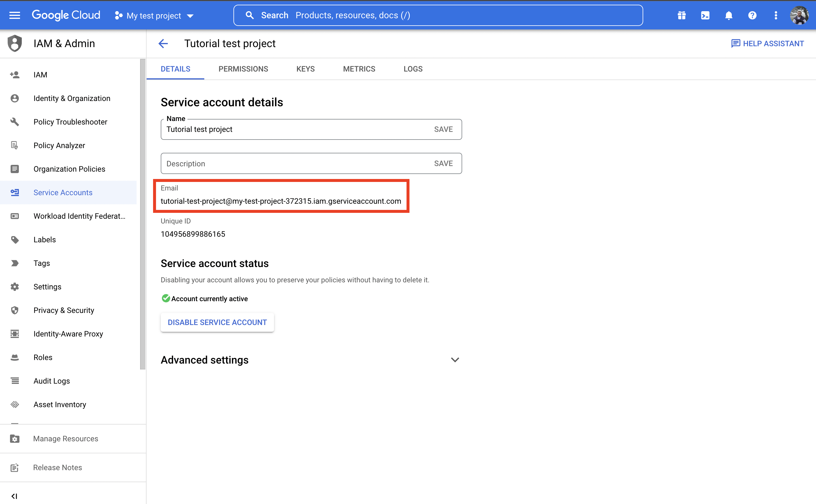Viewport: 816px width, 504px height.
Task: Open the three-dot more options menu
Action: [x=776, y=15]
